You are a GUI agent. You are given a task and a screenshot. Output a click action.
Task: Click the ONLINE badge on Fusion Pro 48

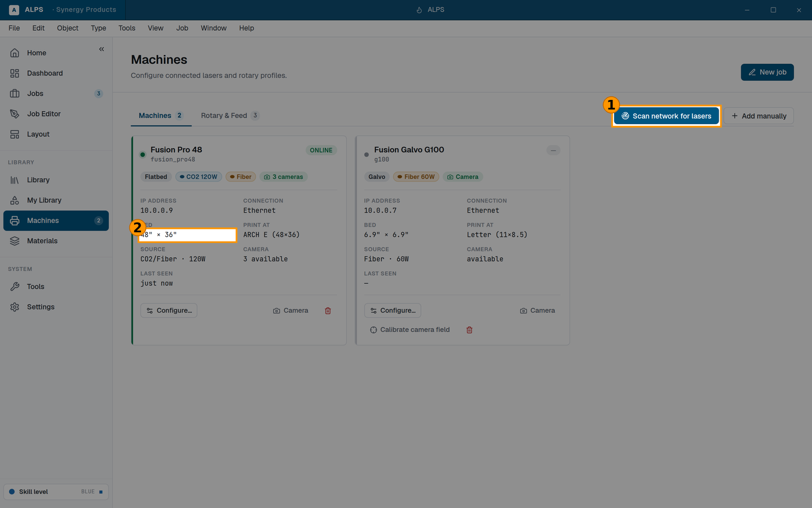click(321, 150)
